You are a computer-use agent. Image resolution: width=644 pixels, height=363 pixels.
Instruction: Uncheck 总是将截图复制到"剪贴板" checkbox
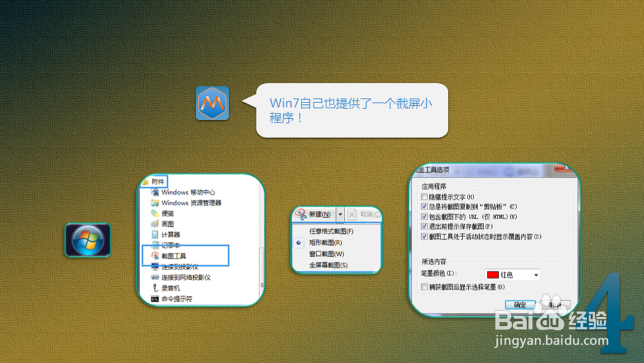pyautogui.click(x=424, y=206)
